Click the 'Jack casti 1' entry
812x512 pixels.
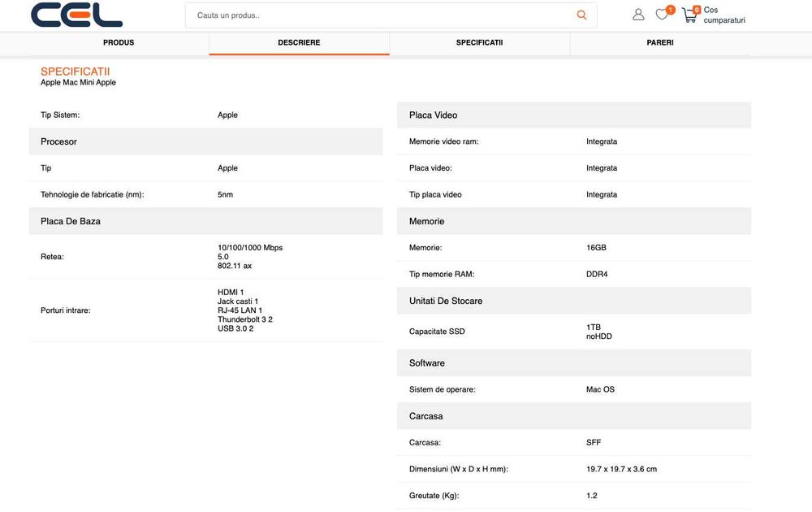tap(238, 301)
